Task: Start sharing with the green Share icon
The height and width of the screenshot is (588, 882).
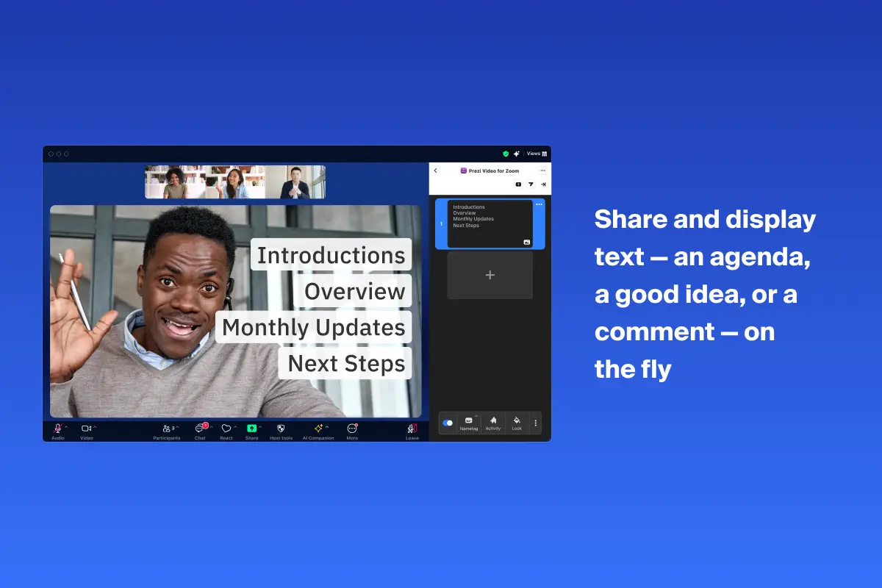Action: point(252,428)
